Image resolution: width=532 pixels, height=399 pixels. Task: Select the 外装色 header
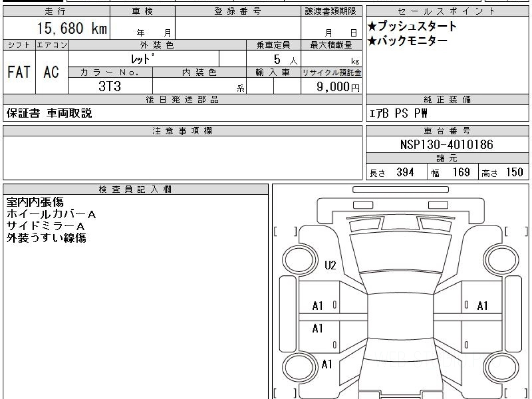[x=157, y=45]
